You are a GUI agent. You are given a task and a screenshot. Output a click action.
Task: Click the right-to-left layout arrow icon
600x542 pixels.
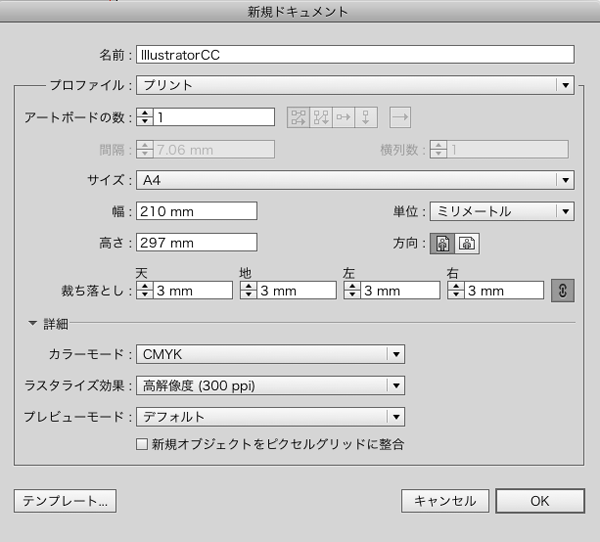coord(400,117)
